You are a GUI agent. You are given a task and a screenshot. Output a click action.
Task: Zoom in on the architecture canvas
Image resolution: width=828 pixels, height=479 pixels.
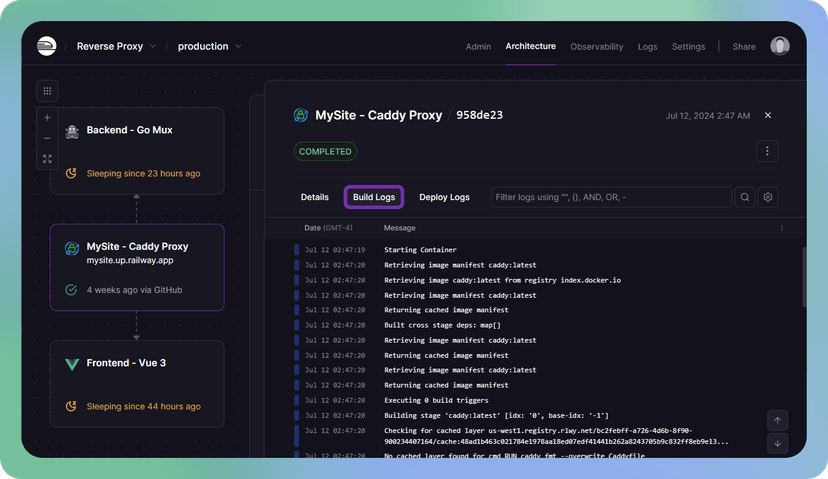[47, 118]
